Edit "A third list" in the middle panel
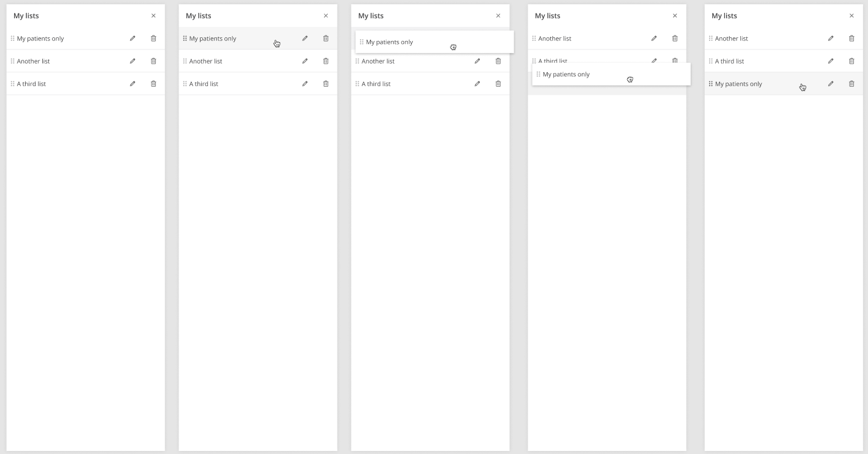Image resolution: width=868 pixels, height=454 pixels. click(477, 84)
